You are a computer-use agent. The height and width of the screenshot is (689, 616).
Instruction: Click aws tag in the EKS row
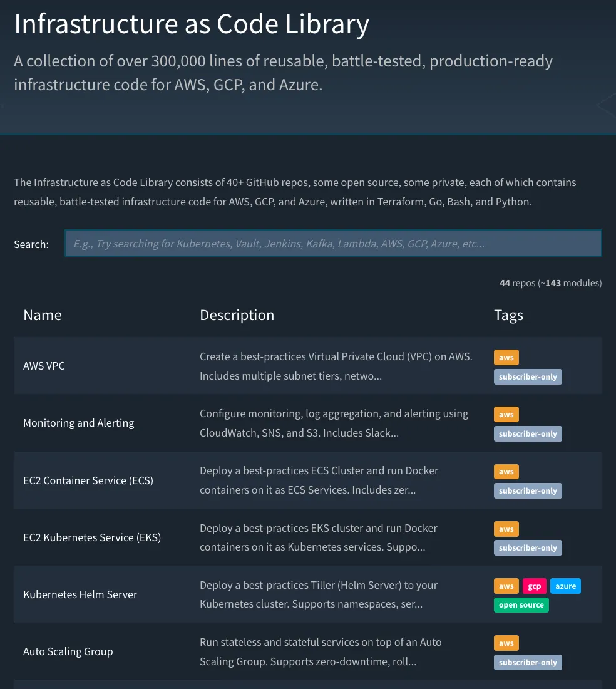(x=506, y=529)
